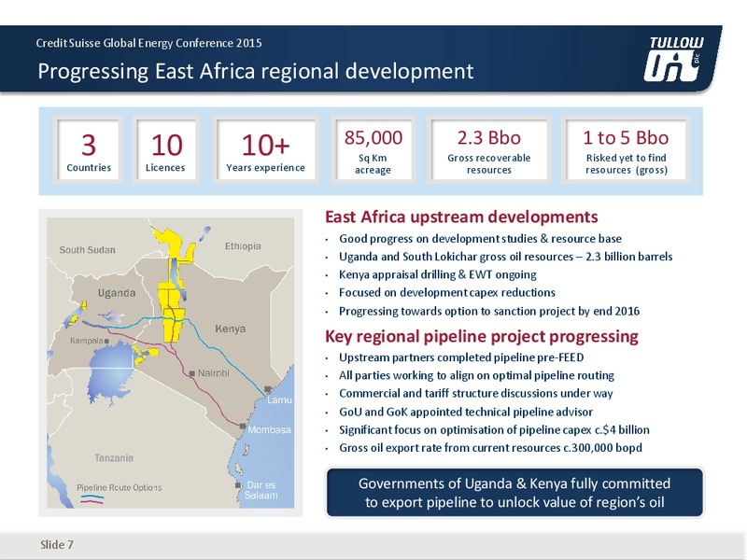Image resolution: width=747 pixels, height=560 pixels.
Task: Click 'Tanzania' label on map
Action: click(114, 457)
